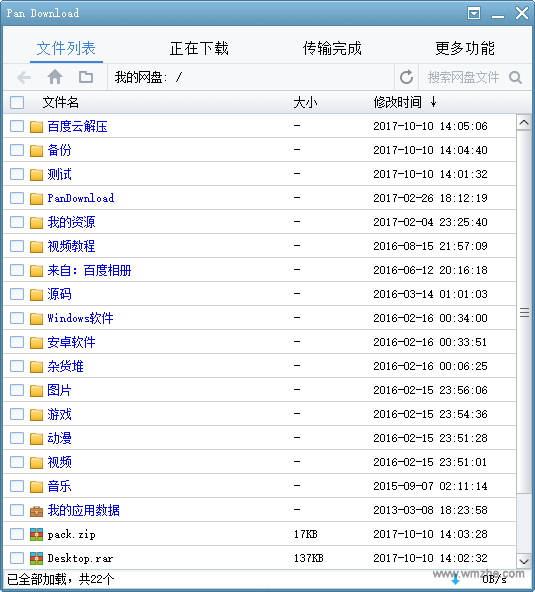
Task: Check the box for 百度云解压
Action: (x=17, y=126)
